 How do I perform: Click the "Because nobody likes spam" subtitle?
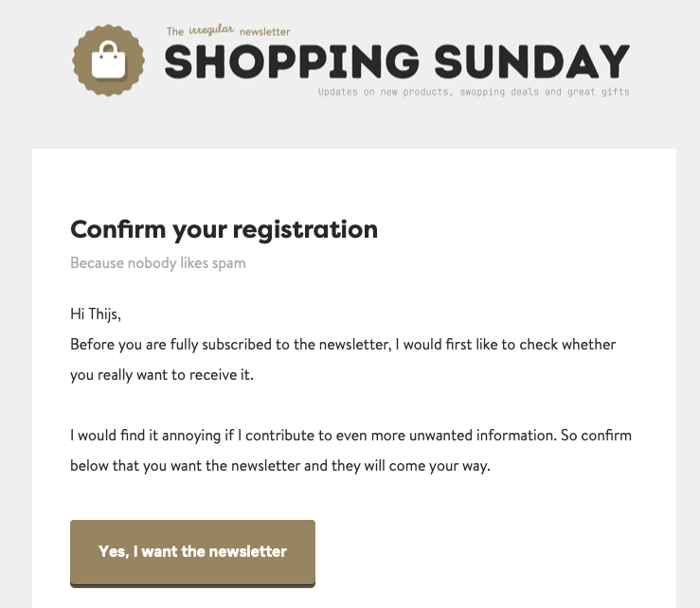pos(158,262)
